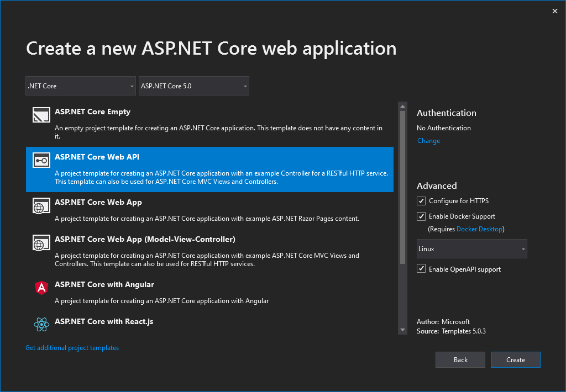Toggle Enable OpenAPI support checkbox
566x392 pixels.
(421, 269)
